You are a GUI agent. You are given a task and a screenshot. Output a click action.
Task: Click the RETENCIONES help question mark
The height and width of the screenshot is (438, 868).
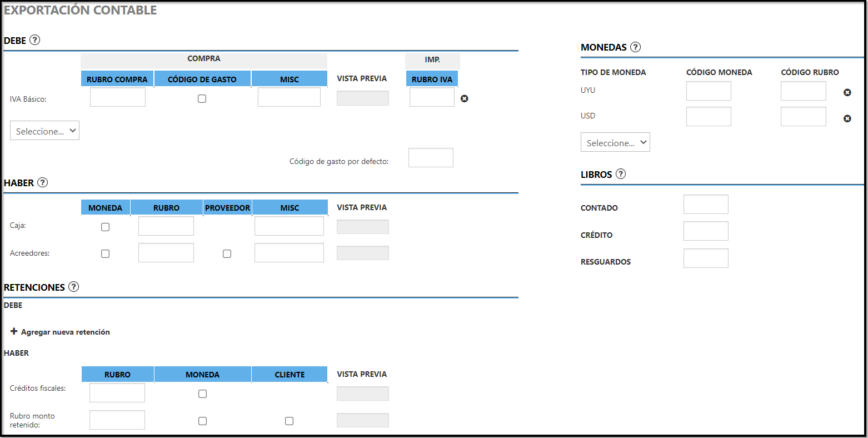coord(73,287)
